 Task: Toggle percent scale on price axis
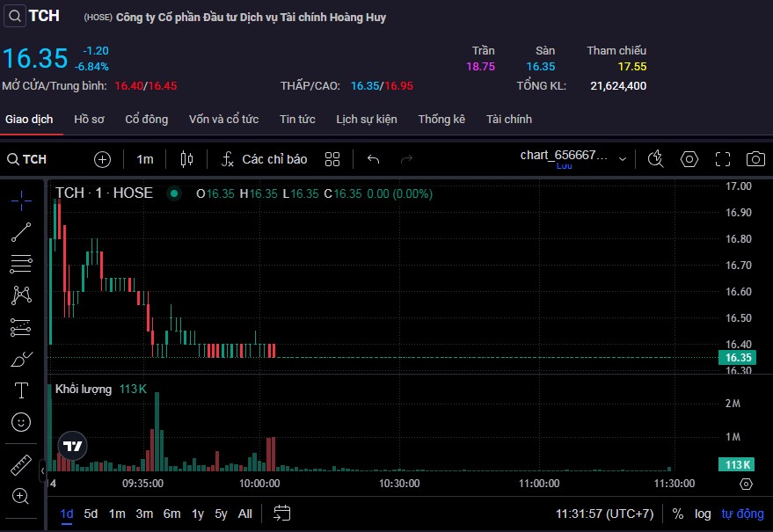coord(678,514)
